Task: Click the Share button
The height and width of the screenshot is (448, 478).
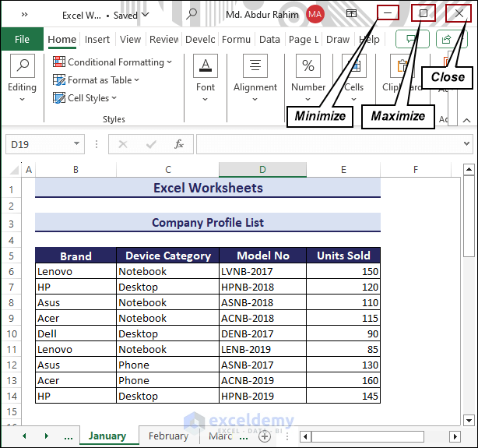Action: click(x=452, y=39)
